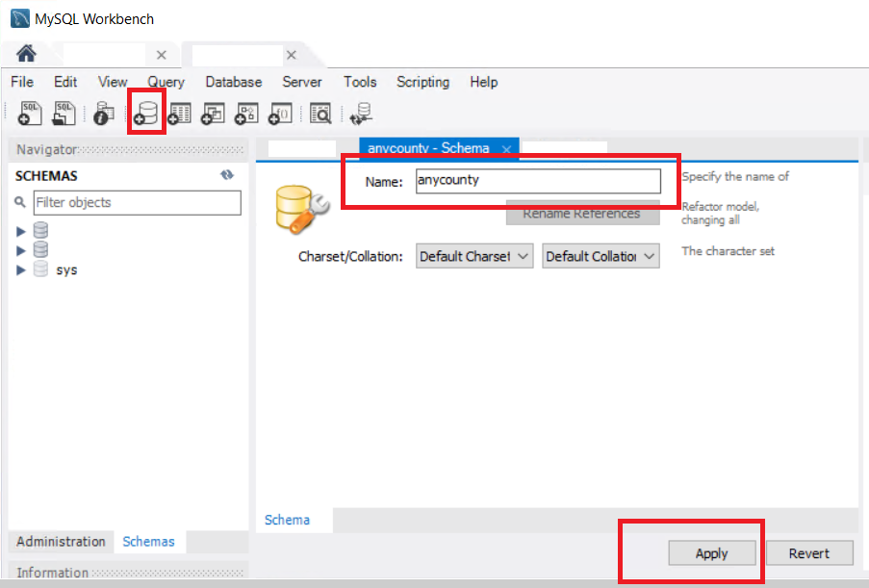Switch to the Administration tab
Screen dimensions: 869x588
[61, 542]
